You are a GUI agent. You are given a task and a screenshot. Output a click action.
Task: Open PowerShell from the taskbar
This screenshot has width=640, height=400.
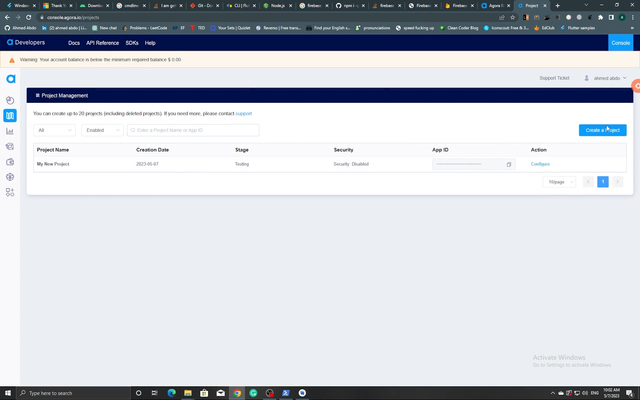(286, 393)
